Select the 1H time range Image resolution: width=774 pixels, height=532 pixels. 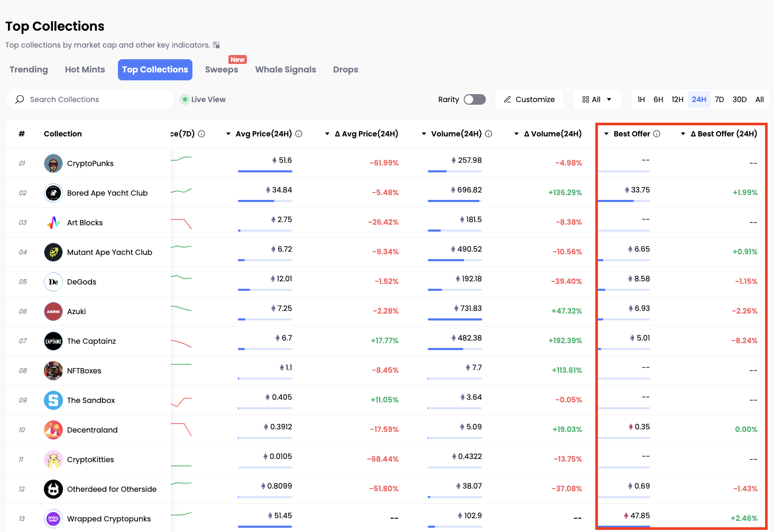[641, 99]
